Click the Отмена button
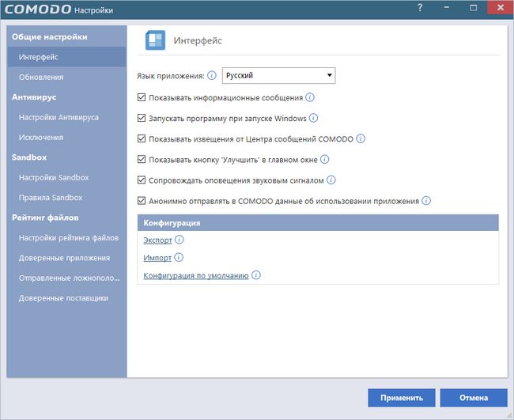Viewport: 514px width, 420px height. pyautogui.click(x=474, y=398)
